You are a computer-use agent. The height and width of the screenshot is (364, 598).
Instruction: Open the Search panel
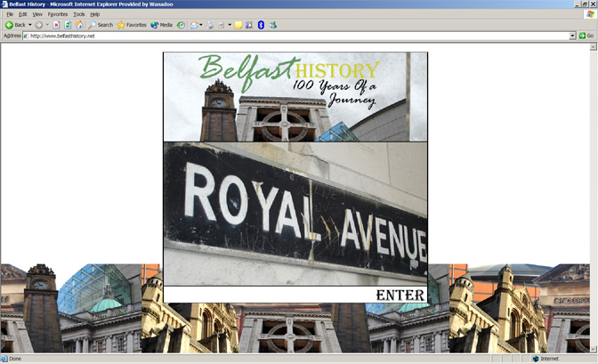point(100,25)
